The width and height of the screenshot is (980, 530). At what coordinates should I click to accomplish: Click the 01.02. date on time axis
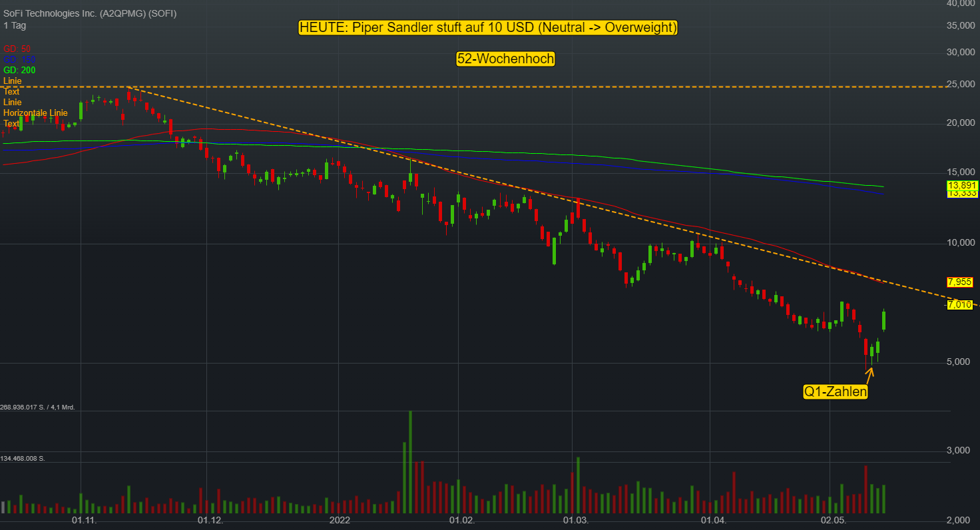461,519
